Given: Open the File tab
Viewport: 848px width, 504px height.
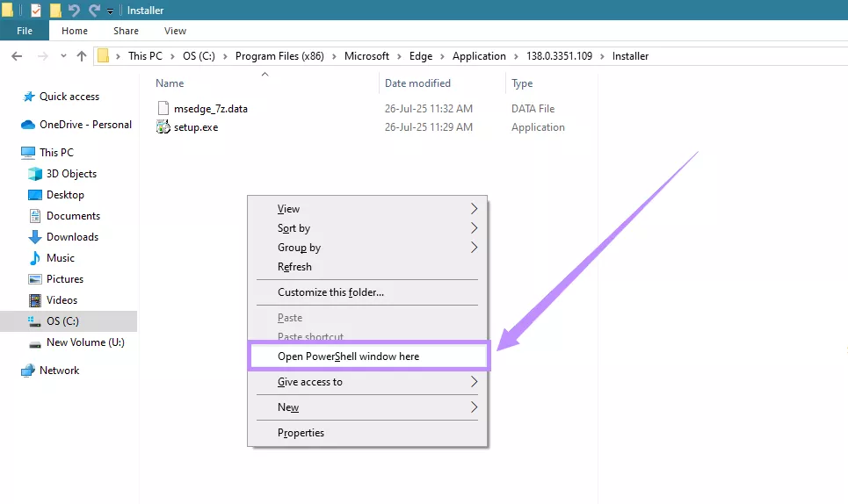Looking at the screenshot, I should pyautogui.click(x=25, y=31).
